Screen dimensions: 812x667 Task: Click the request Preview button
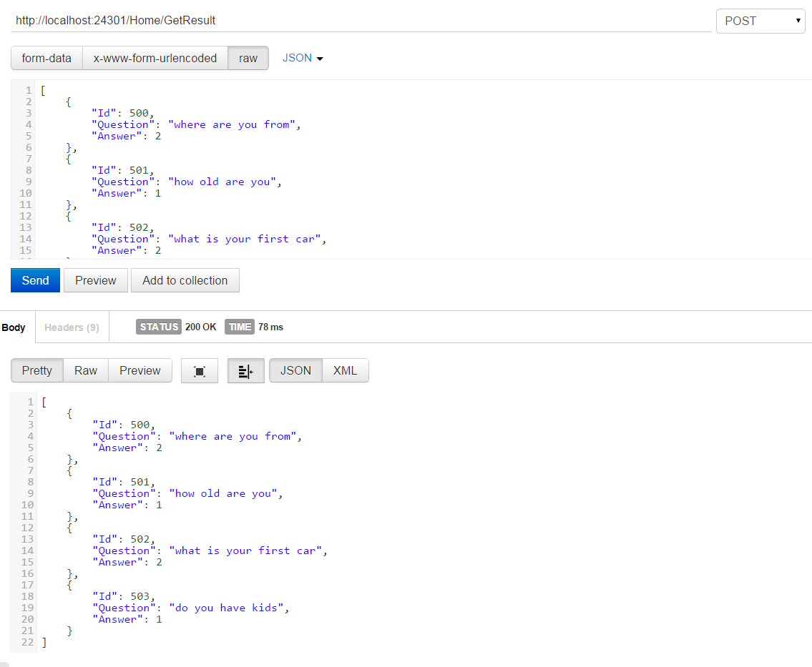point(96,281)
